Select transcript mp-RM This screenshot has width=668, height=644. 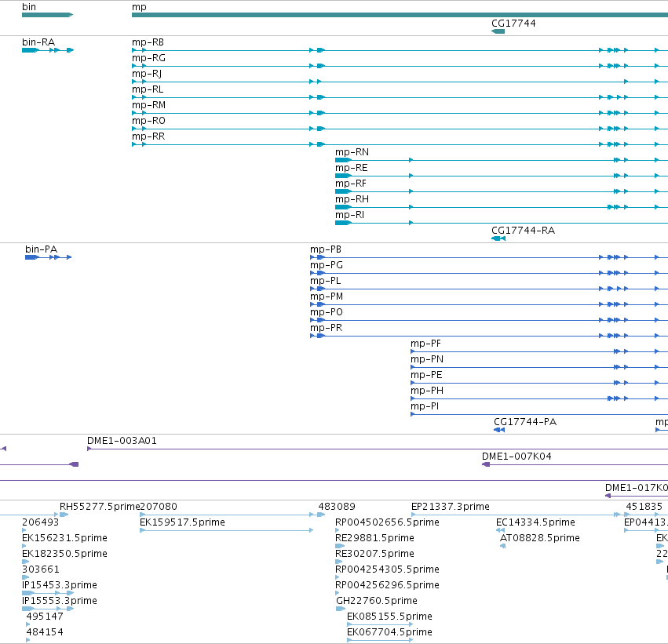click(400, 113)
